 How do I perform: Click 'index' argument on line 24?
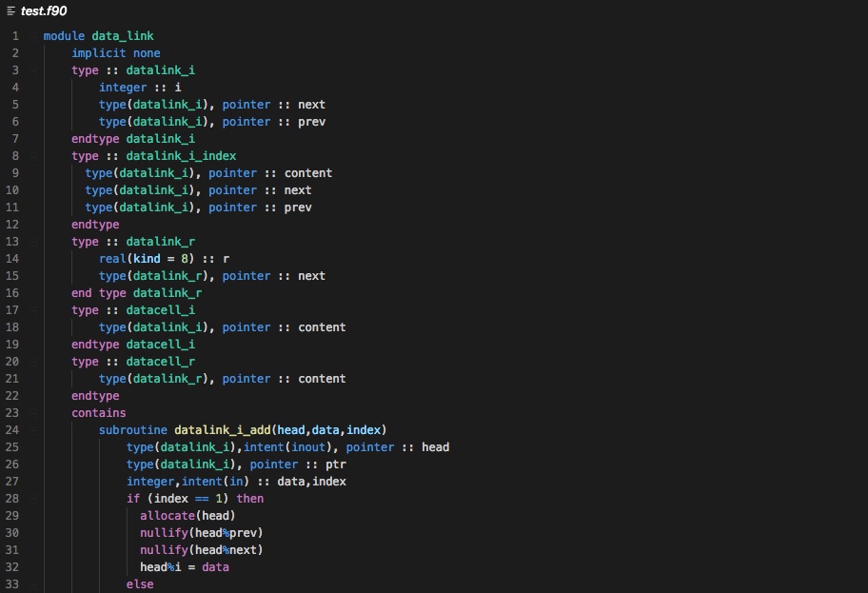click(x=364, y=431)
